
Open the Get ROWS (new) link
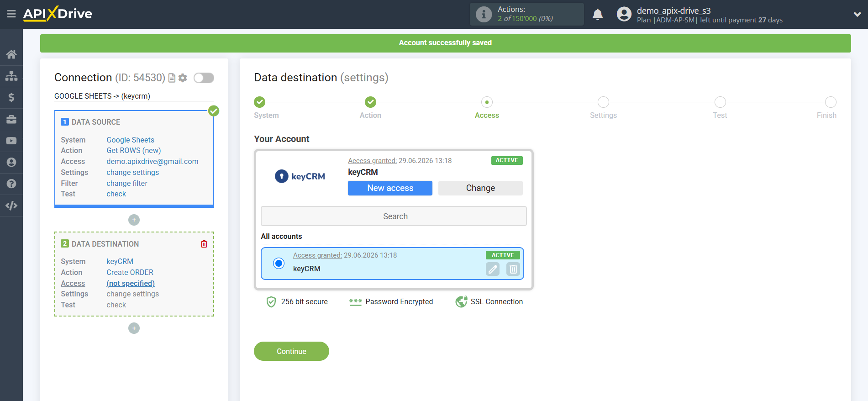134,150
